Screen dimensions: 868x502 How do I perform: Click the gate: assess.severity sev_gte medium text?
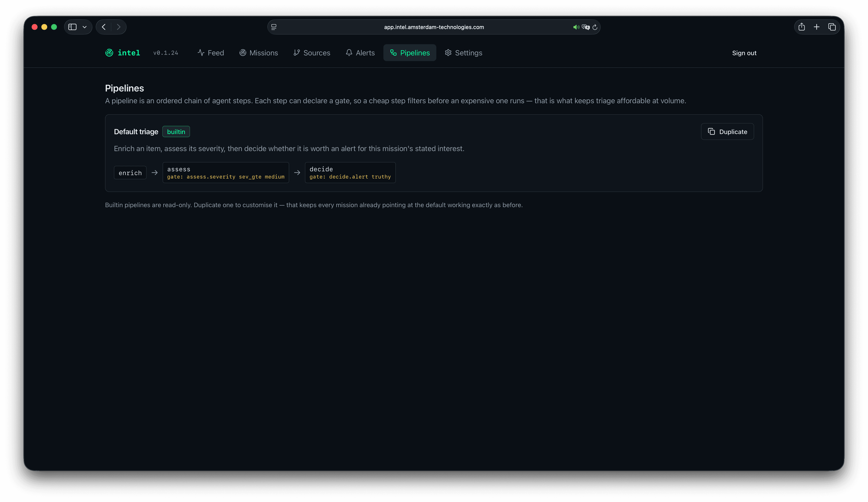226,177
